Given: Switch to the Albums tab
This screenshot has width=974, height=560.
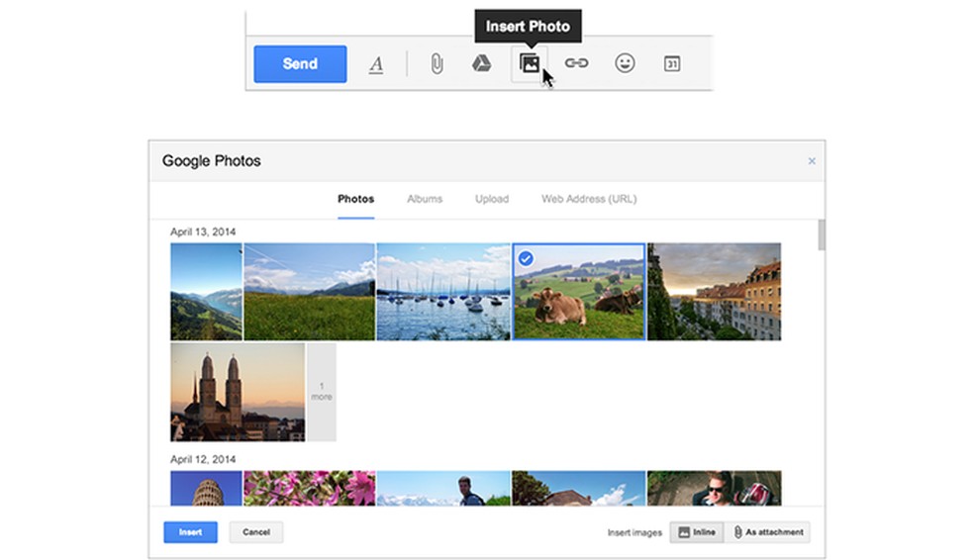Looking at the screenshot, I should [425, 199].
